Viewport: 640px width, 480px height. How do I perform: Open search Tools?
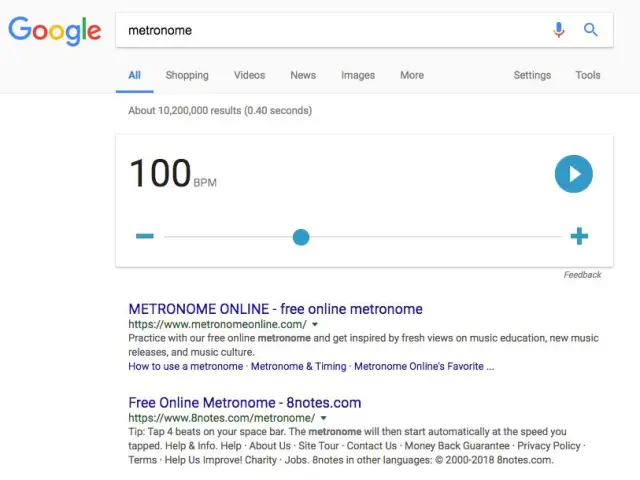(x=588, y=75)
